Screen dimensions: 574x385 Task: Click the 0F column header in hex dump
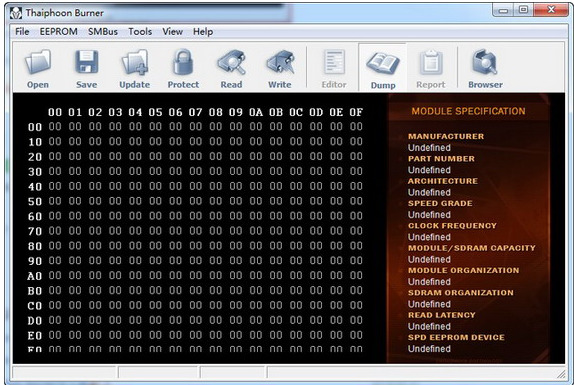tap(356, 112)
